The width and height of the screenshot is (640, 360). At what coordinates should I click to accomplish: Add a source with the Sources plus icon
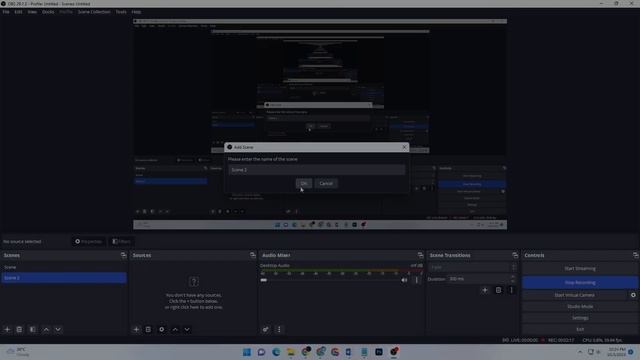pos(136,329)
